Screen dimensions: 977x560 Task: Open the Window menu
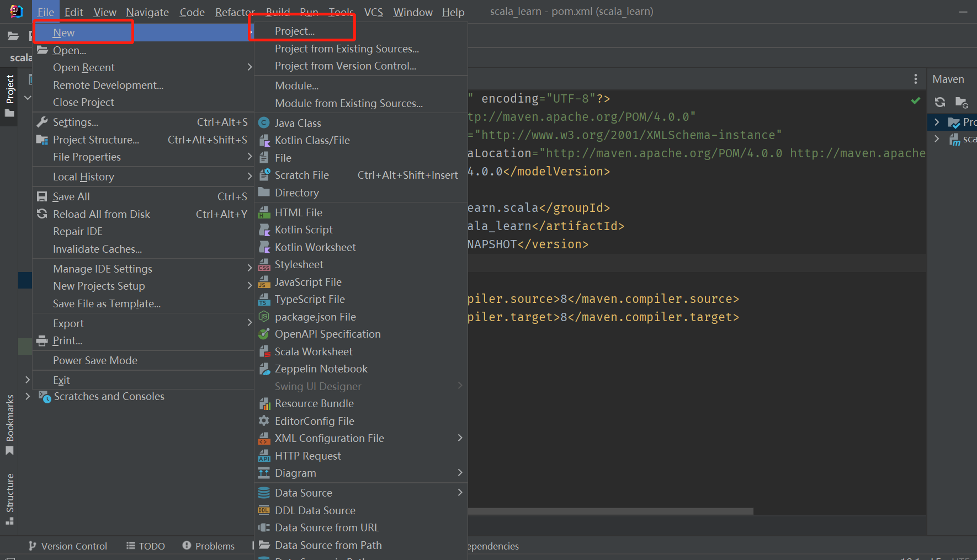click(x=413, y=12)
